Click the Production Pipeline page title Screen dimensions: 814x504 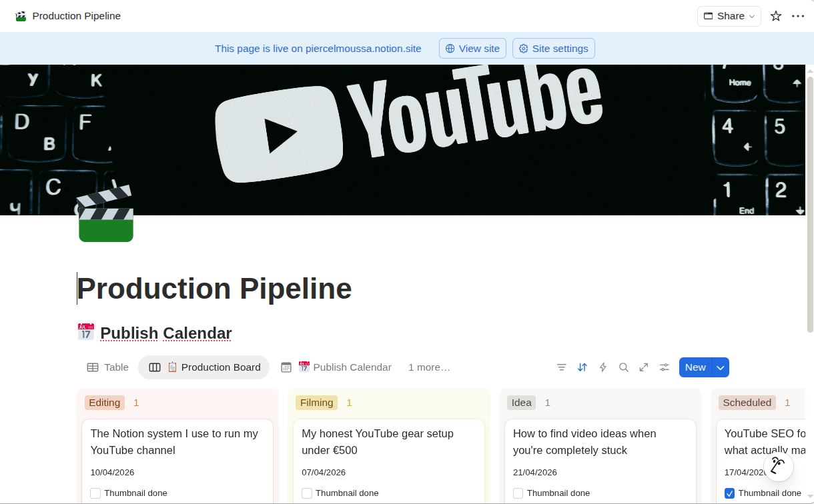point(214,289)
